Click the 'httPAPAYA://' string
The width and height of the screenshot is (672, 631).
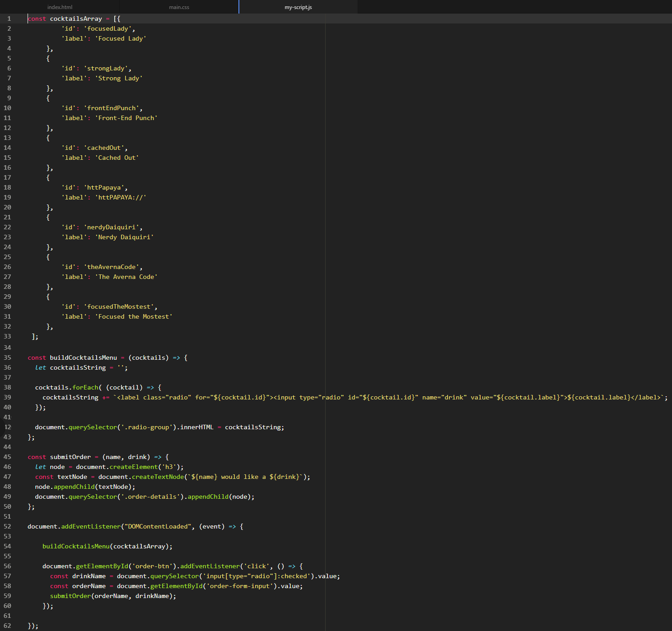point(121,197)
